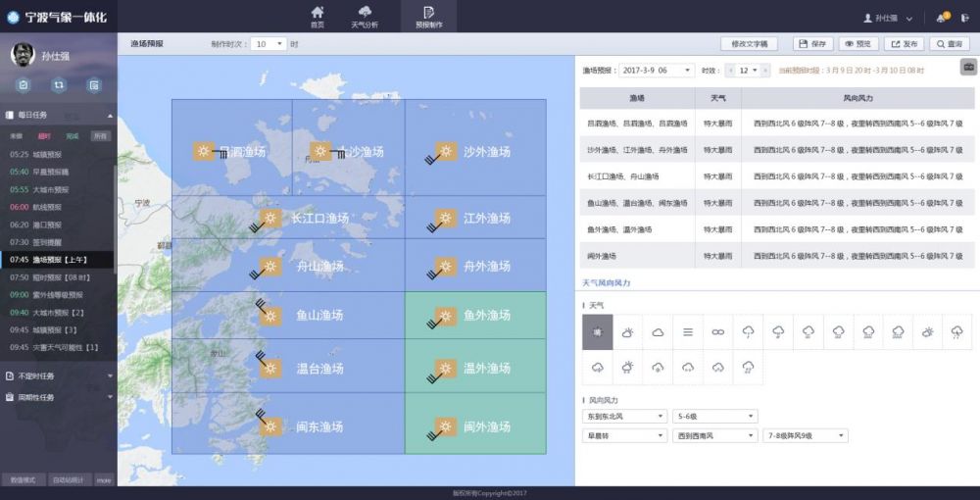Select the green 鱼外渔场 map region
The height and width of the screenshot is (500, 980).
coord(487,316)
